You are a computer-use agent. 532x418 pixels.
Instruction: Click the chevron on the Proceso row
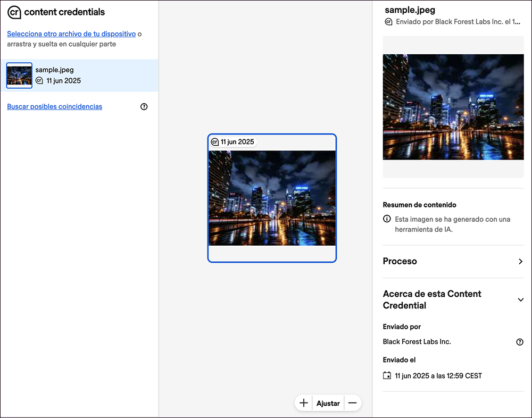[x=520, y=261]
